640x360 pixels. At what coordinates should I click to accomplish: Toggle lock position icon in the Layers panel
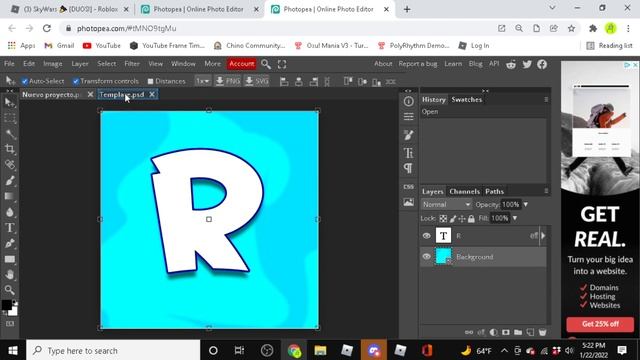[462, 219]
